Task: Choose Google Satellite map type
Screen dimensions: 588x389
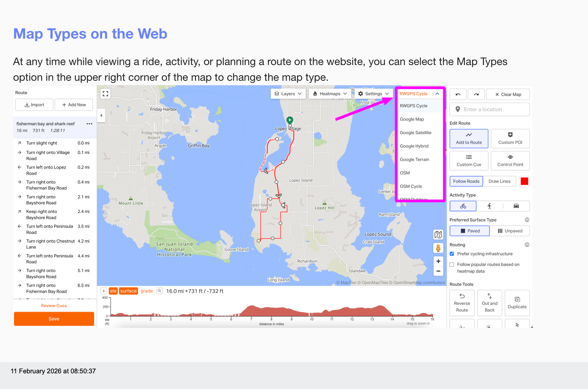Action: (x=416, y=133)
